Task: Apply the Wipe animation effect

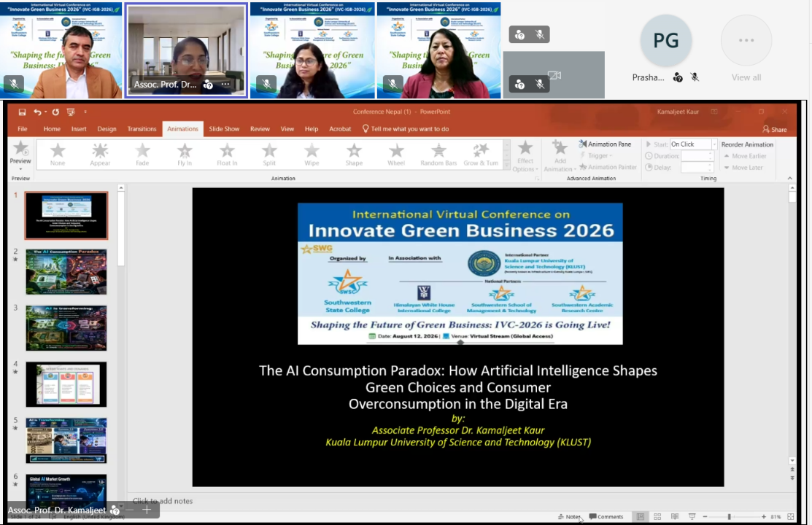Action: (312, 154)
